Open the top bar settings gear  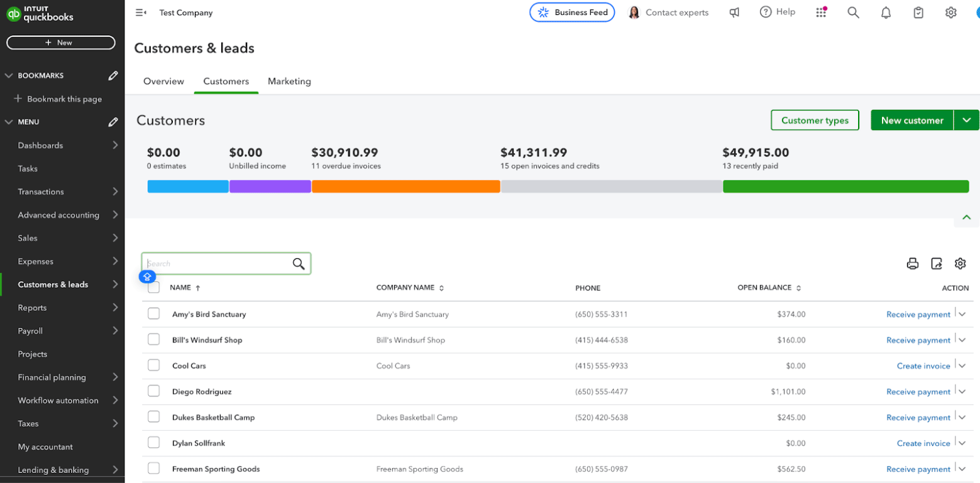coord(951,13)
